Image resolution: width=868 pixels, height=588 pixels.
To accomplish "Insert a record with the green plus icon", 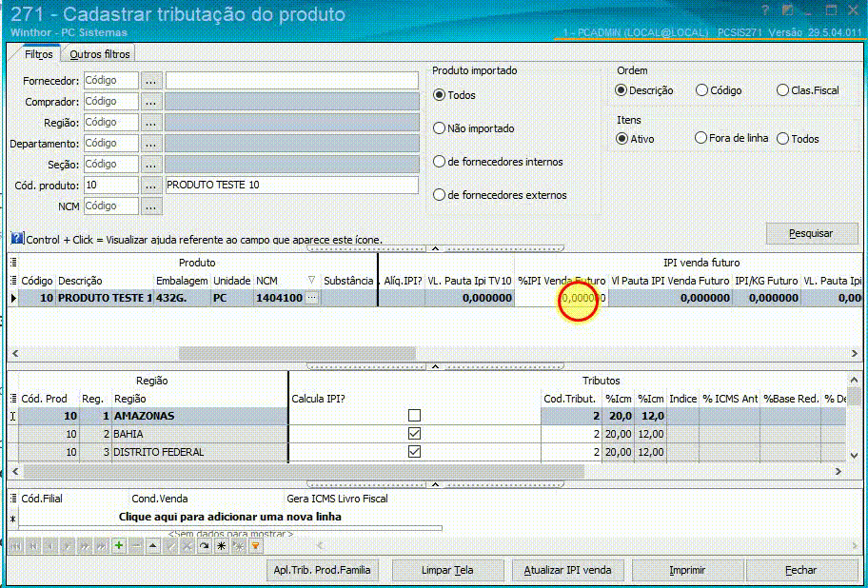I will (119, 546).
